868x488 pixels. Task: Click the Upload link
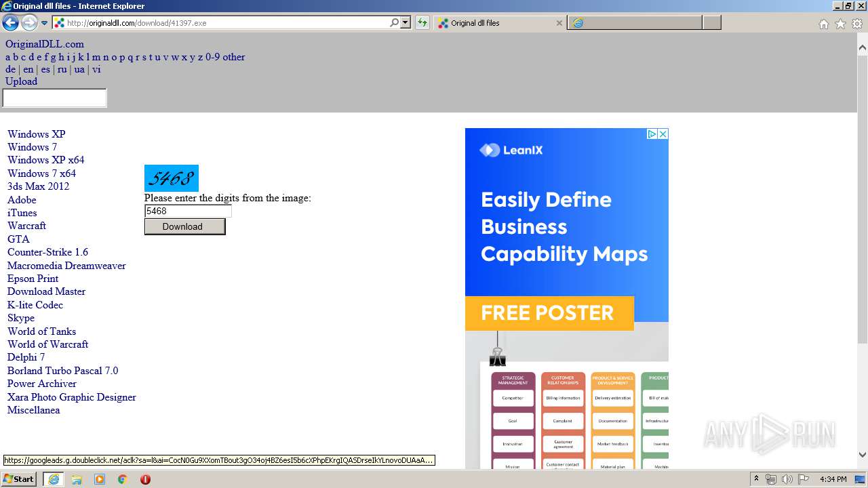21,81
